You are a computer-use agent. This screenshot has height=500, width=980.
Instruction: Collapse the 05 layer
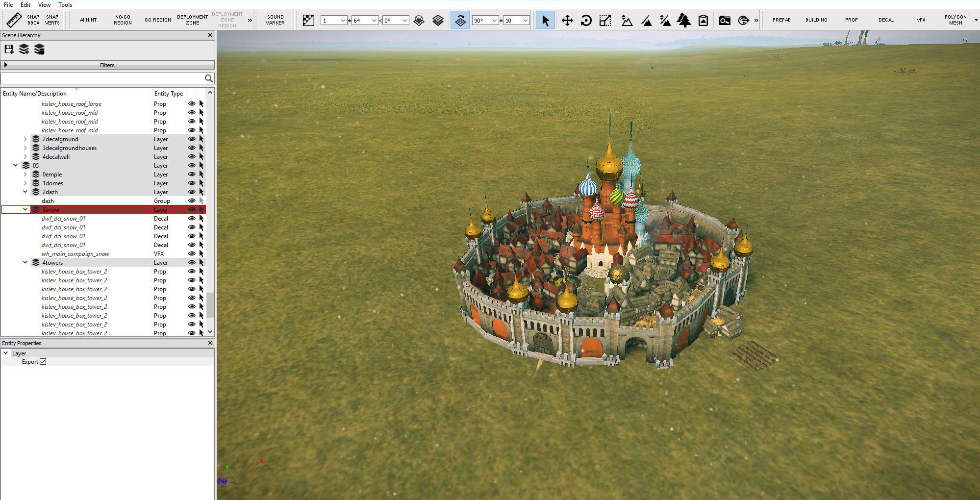click(15, 166)
